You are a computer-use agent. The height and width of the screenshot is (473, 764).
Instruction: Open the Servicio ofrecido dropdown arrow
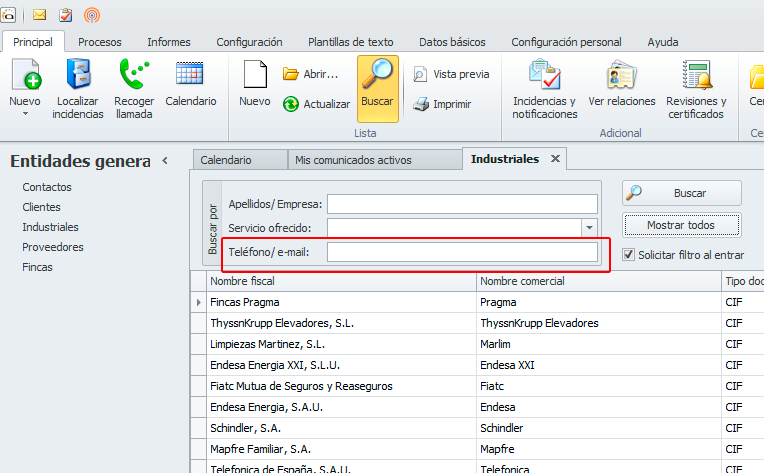click(589, 227)
